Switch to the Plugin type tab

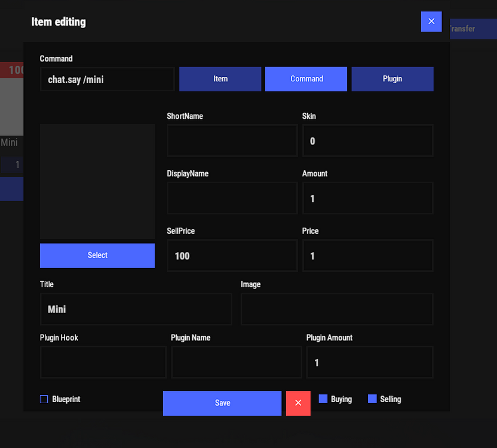[x=392, y=79]
